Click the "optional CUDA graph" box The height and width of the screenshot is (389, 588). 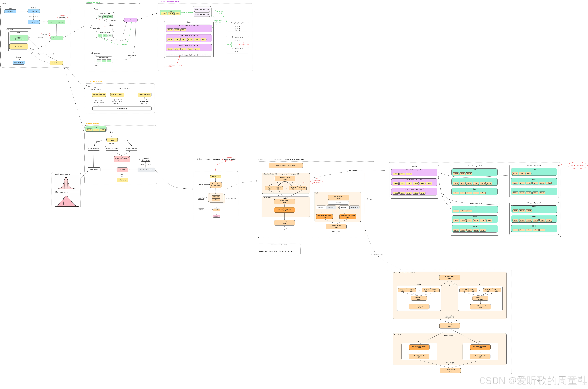coord(146,159)
